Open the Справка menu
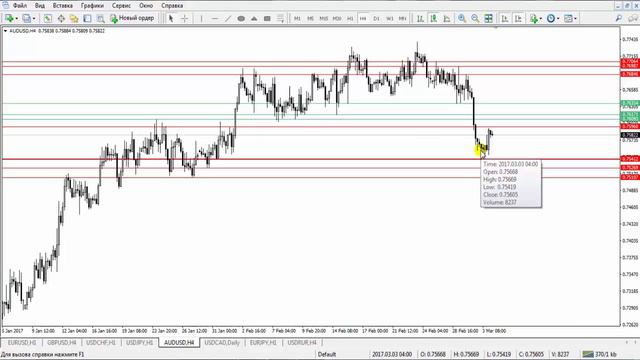 (172, 6)
